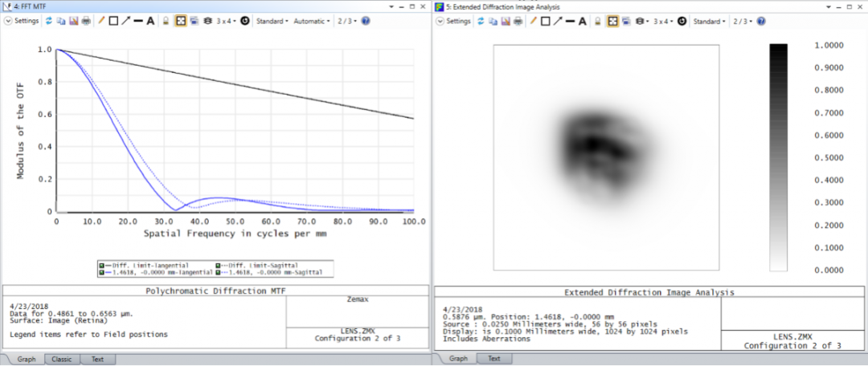The image size is (868, 366).
Task: Select the rectangle tool in Extended Diffraction toolbar
Action: (x=546, y=21)
